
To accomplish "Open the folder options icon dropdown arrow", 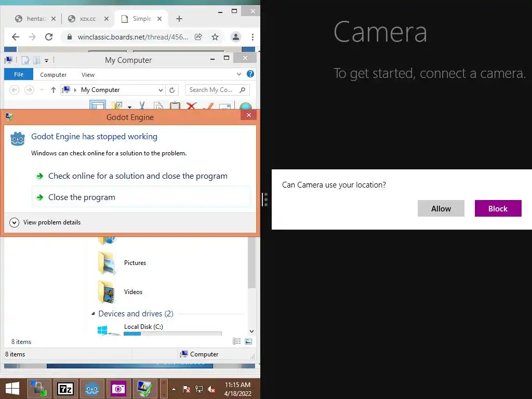I will click(129, 107).
